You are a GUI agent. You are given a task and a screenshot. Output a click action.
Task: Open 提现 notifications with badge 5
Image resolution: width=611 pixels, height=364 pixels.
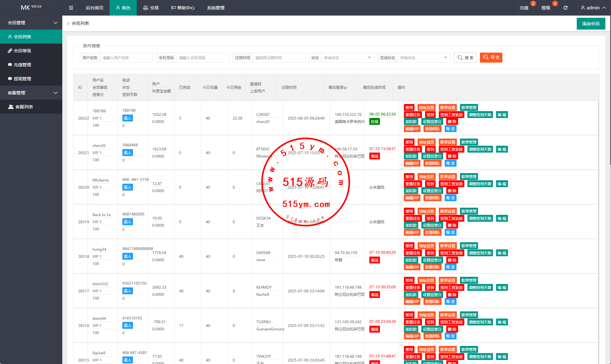pos(546,8)
